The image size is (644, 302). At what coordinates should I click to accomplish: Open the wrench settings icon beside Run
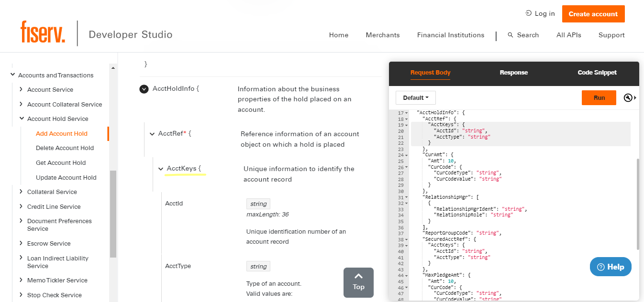[x=628, y=98]
